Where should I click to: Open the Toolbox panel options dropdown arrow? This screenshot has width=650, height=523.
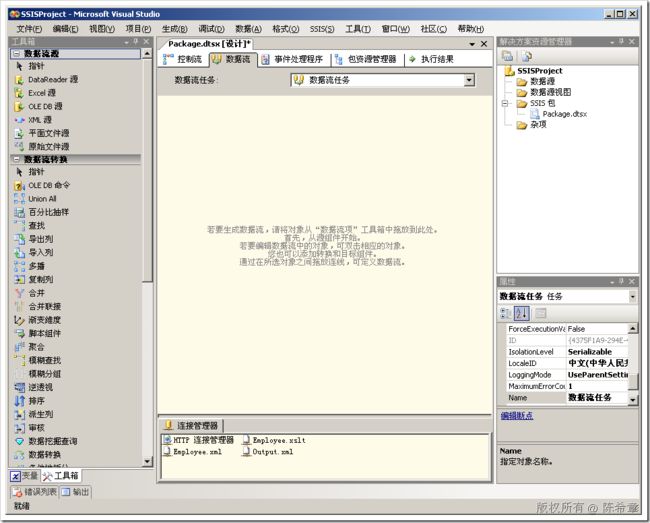pyautogui.click(x=126, y=42)
